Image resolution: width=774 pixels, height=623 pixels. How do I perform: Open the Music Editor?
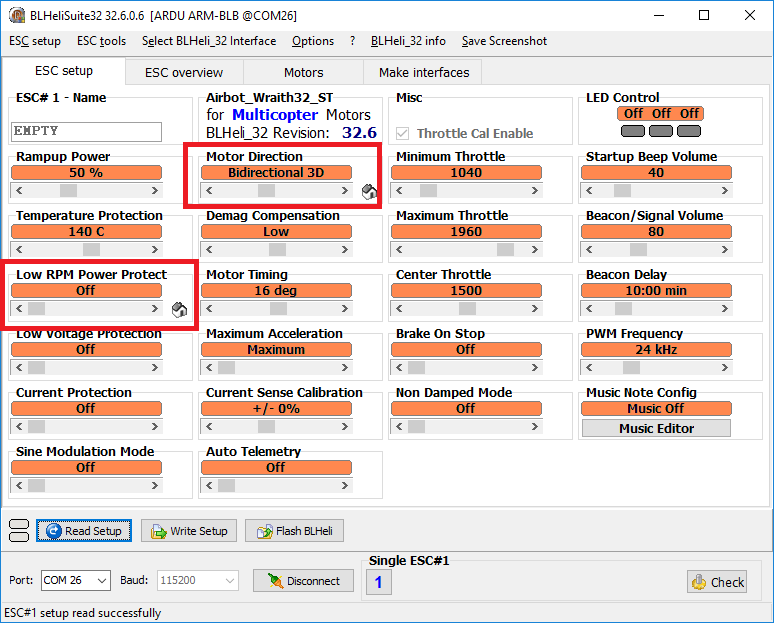click(656, 428)
